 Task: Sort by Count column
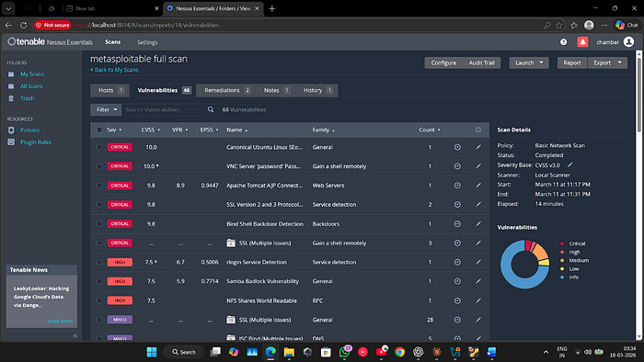[x=430, y=130]
